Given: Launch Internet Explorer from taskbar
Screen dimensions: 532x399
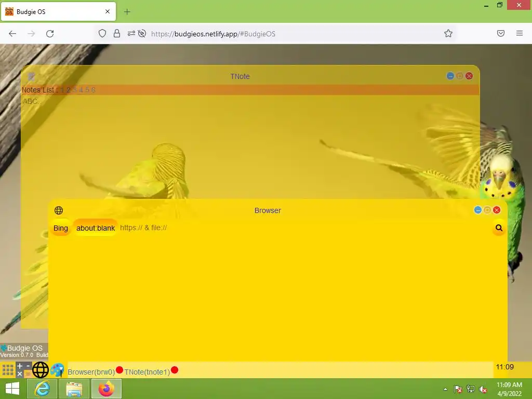Looking at the screenshot, I should (x=42, y=389).
